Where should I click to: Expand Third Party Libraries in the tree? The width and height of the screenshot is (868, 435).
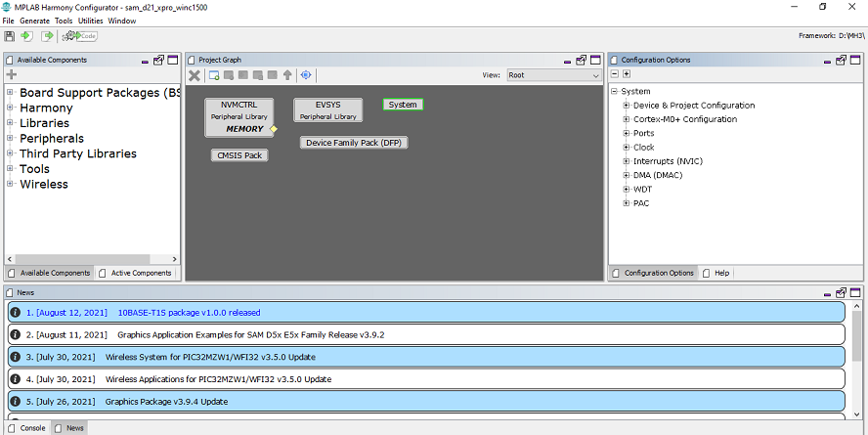[10, 153]
